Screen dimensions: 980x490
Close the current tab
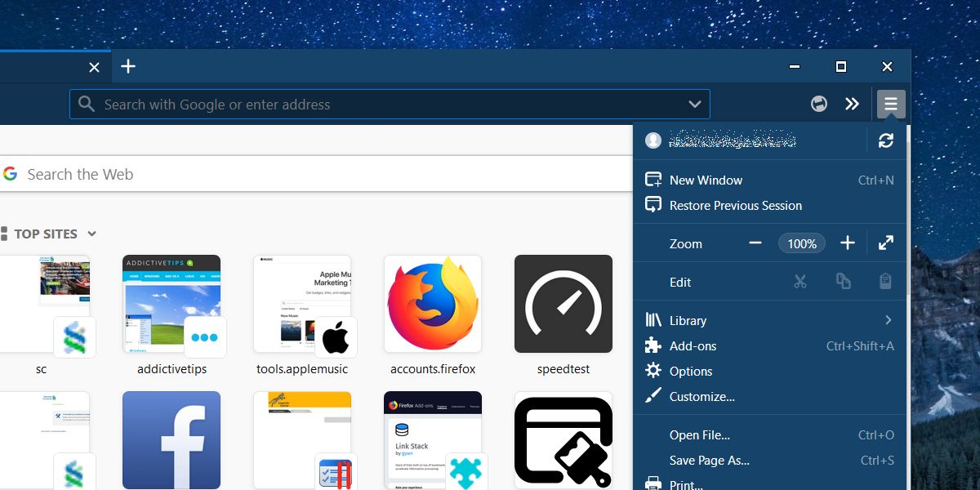[x=94, y=68]
